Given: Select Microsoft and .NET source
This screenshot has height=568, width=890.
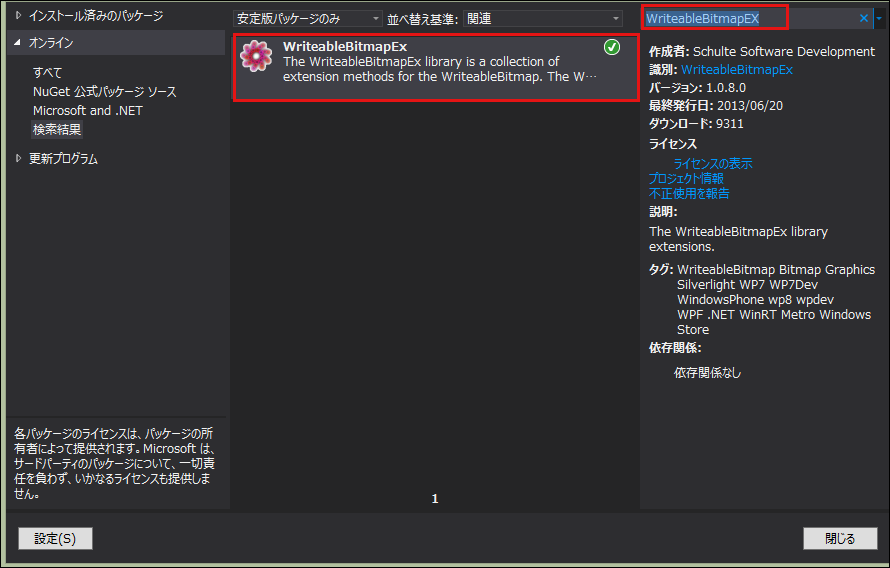Looking at the screenshot, I should (87, 111).
